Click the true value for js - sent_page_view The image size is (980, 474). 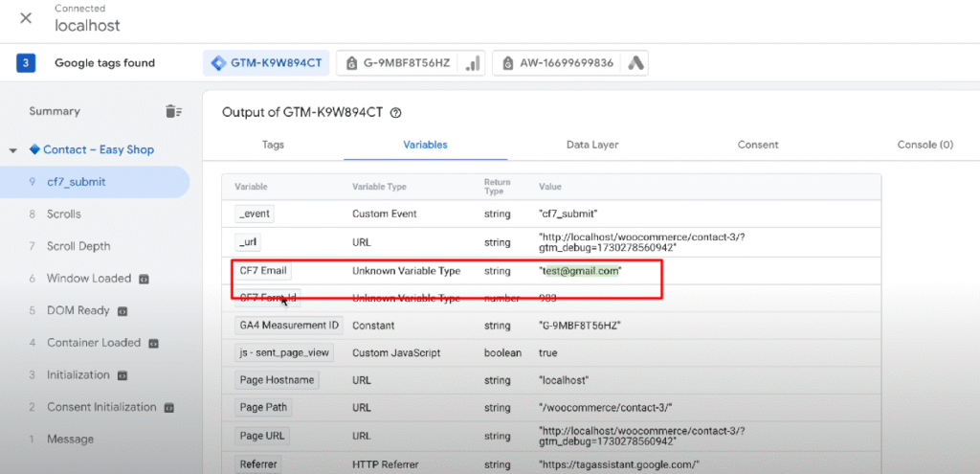[547, 352]
